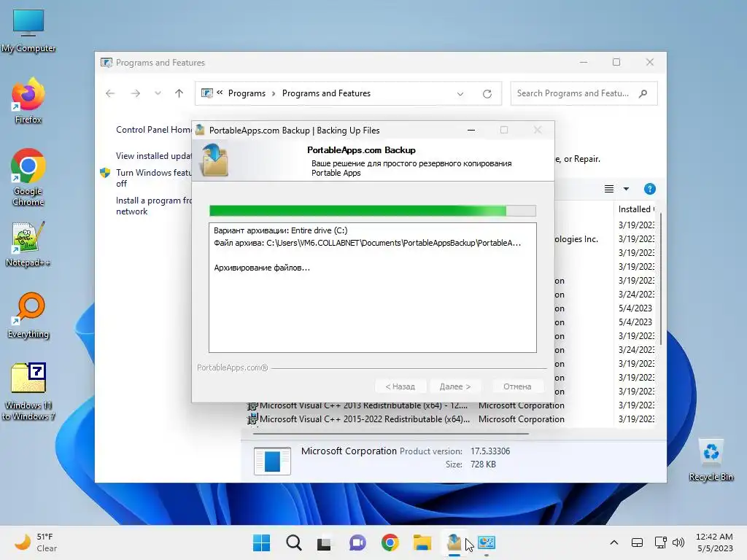The height and width of the screenshot is (560, 747).
Task: Go back in Programs and Features window
Action: tap(110, 93)
